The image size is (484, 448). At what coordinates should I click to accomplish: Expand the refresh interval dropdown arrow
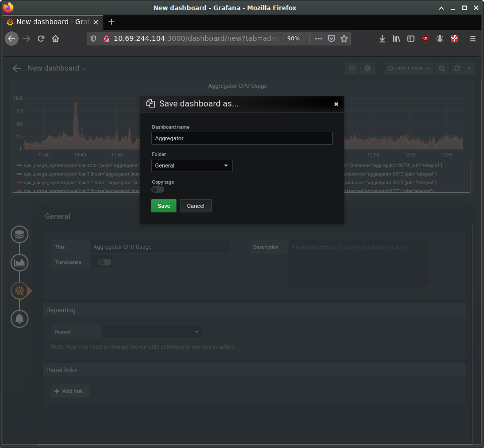(x=469, y=68)
